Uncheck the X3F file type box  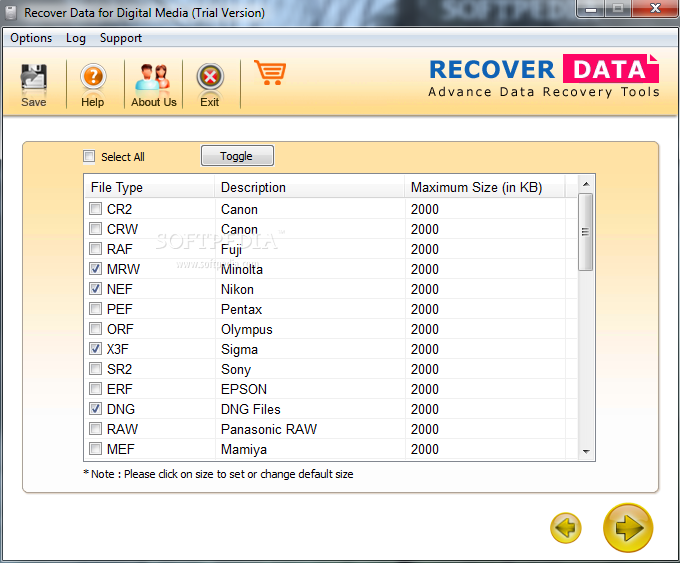point(95,348)
